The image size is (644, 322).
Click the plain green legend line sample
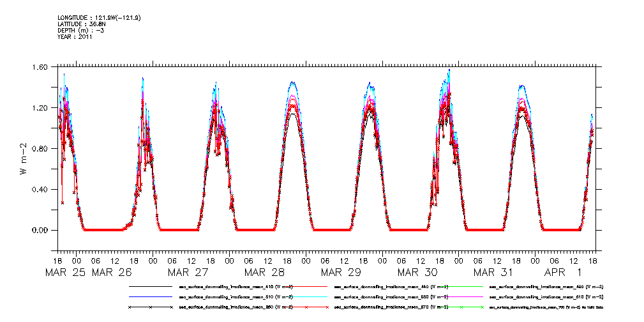point(461,286)
